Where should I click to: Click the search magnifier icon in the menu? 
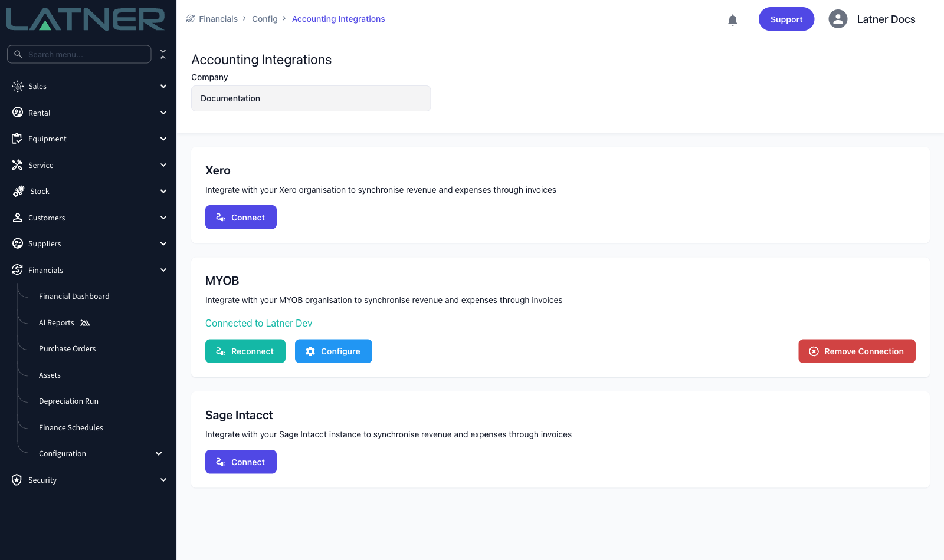[x=18, y=54]
